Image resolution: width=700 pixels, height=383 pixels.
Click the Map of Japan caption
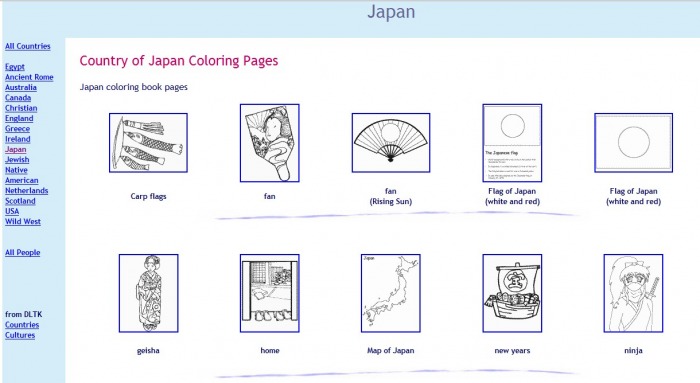[x=391, y=350]
